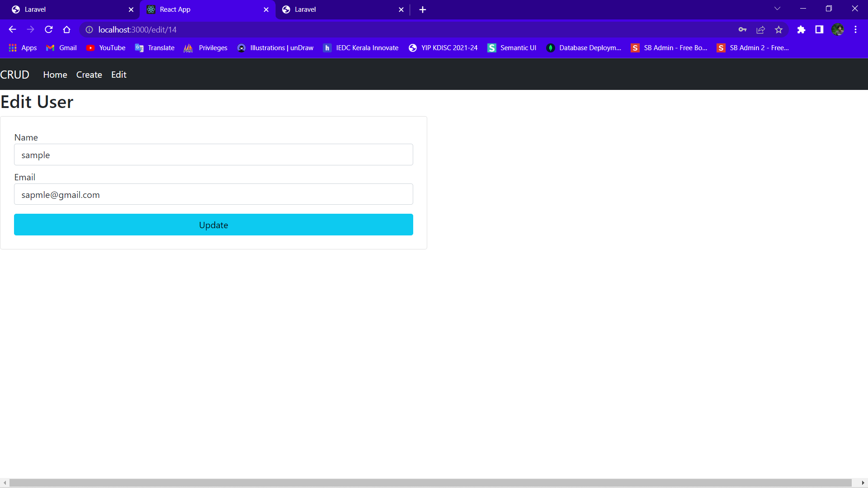This screenshot has height=488, width=868.
Task: Click inside the Email input field
Action: coord(213,194)
